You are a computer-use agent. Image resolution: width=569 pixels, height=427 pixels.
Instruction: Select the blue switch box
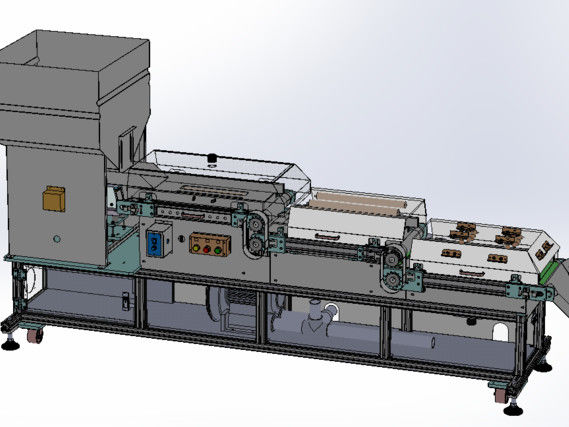159,240
